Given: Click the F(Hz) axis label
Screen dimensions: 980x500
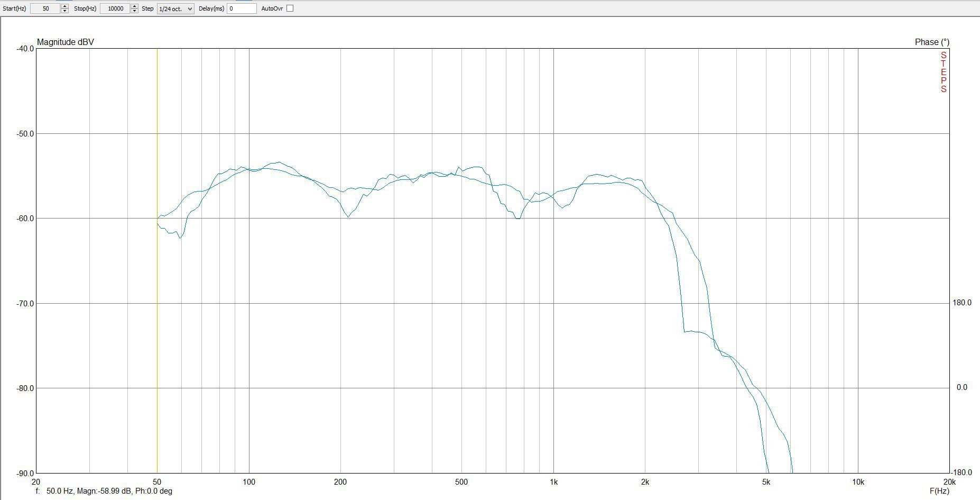Looking at the screenshot, I should (939, 491).
